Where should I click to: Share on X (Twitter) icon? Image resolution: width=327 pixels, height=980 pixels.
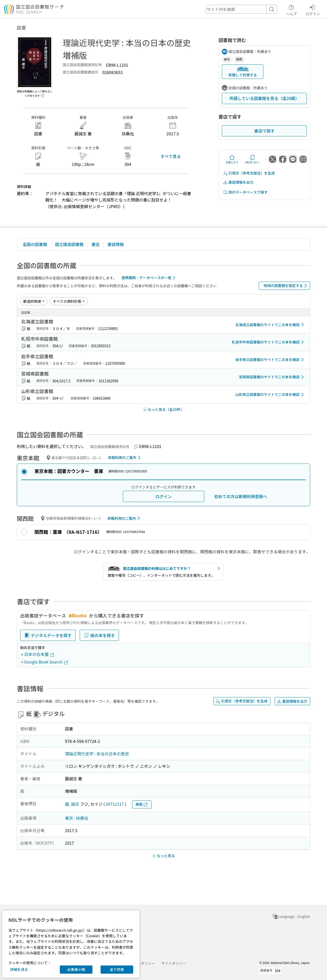point(272,159)
